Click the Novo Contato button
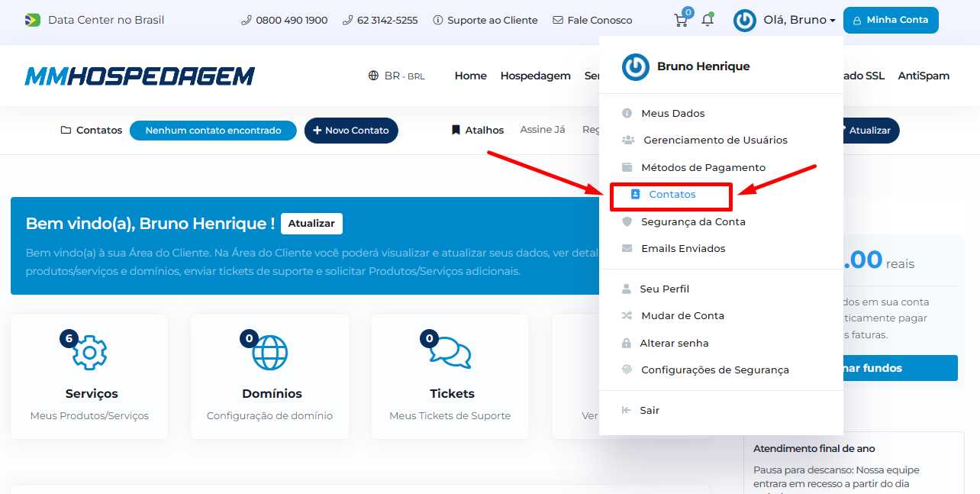Image resolution: width=980 pixels, height=494 pixels. pyautogui.click(x=351, y=131)
